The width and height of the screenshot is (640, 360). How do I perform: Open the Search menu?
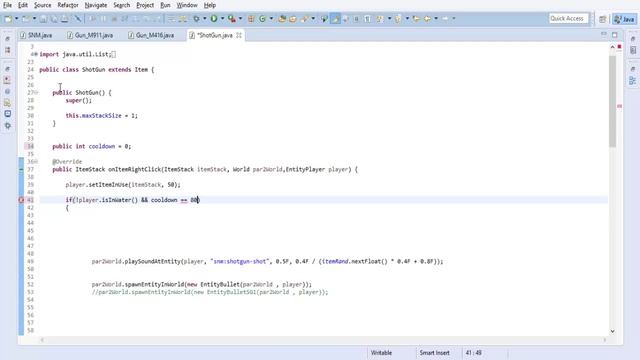122,5
